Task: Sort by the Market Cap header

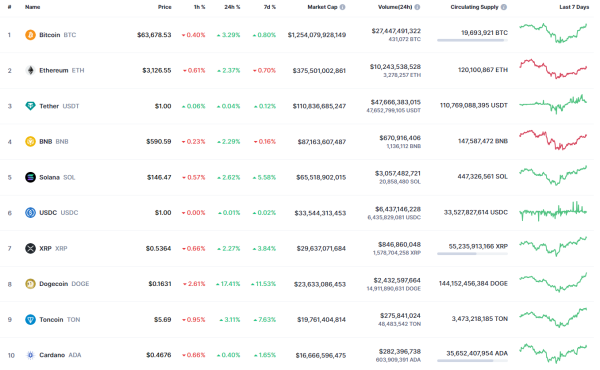Action: coord(322,7)
